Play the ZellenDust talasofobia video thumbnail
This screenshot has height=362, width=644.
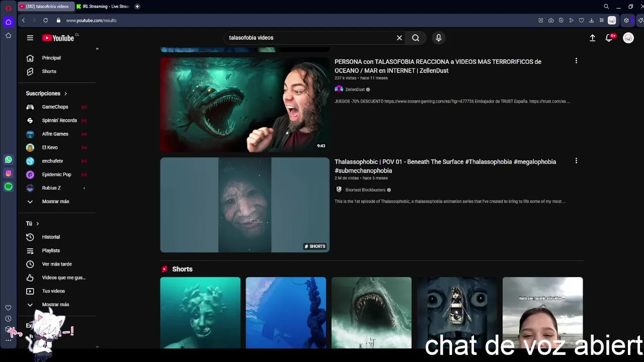point(245,105)
